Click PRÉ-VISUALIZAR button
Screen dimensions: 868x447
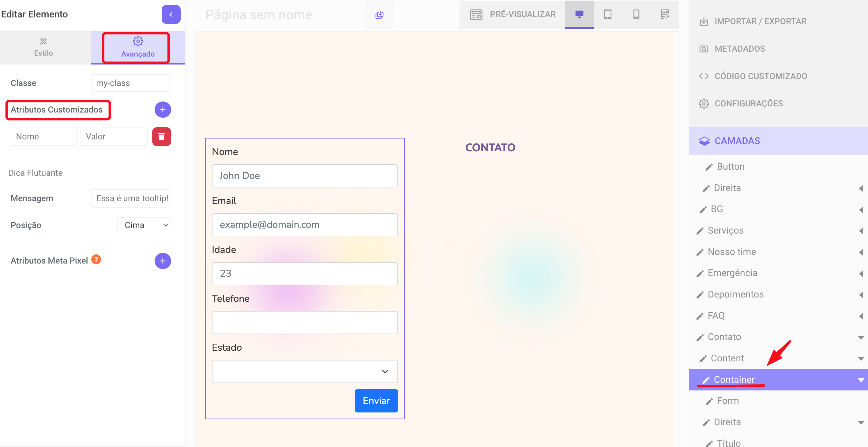pyautogui.click(x=512, y=14)
